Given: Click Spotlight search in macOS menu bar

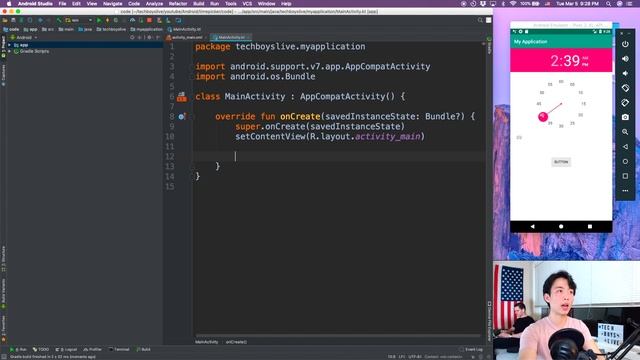Looking at the screenshot, I should (609, 3).
